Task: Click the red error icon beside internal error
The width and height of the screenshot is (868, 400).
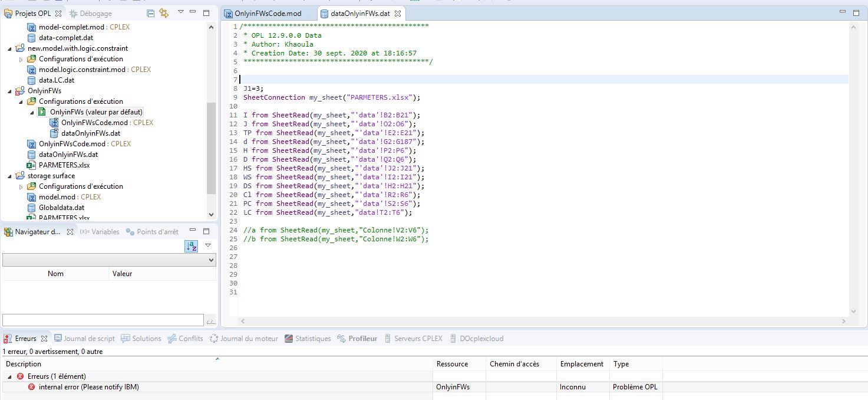Action: [x=32, y=387]
